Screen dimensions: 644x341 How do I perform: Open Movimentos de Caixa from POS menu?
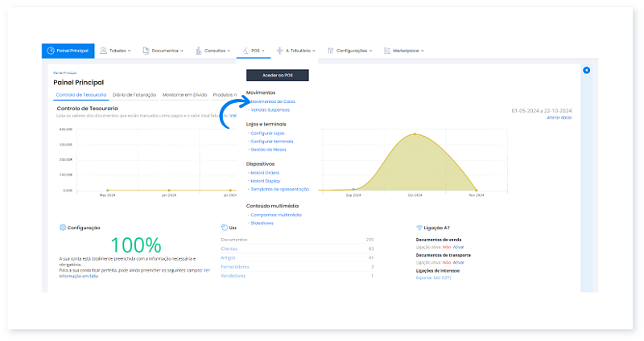[272, 101]
